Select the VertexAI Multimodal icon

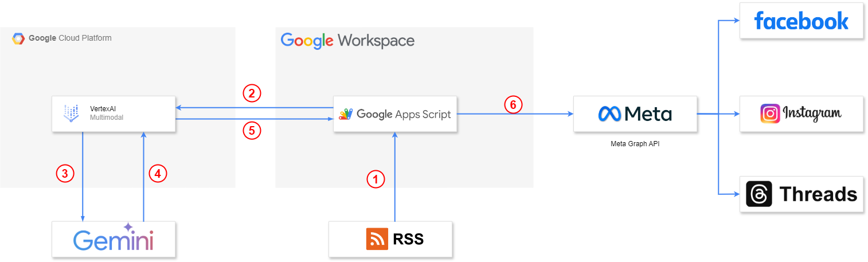[72, 114]
